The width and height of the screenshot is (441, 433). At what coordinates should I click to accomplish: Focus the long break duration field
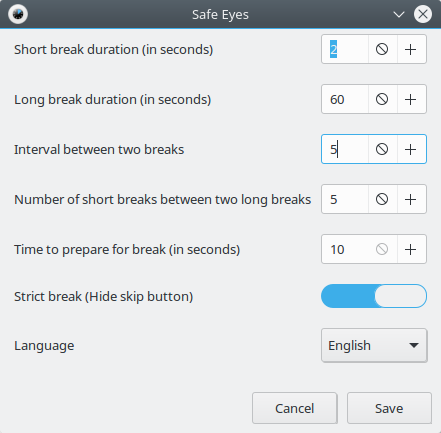[345, 99]
